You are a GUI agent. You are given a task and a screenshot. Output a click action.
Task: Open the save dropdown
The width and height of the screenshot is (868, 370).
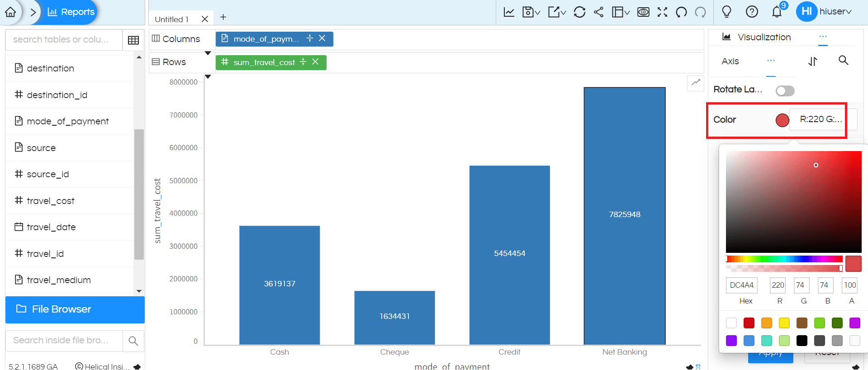point(531,12)
